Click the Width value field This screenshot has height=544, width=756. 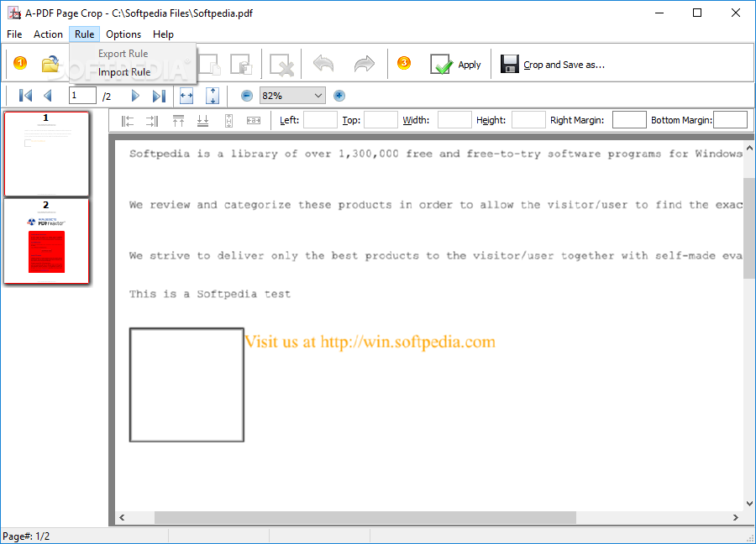pos(454,120)
